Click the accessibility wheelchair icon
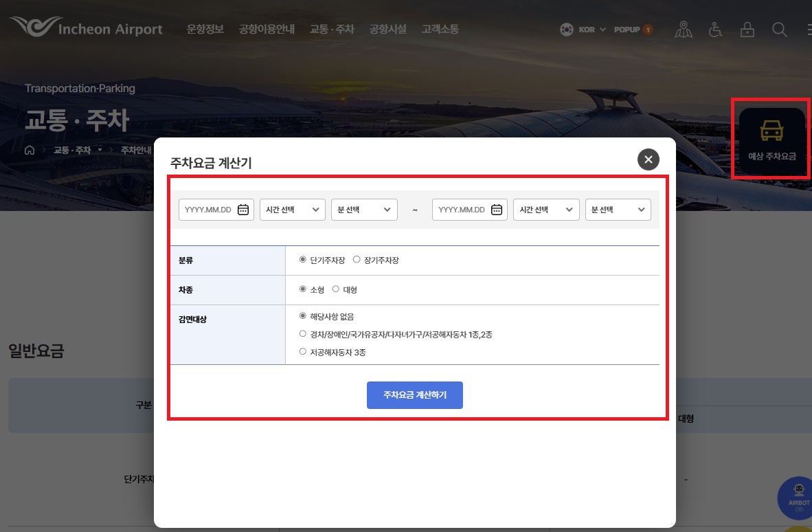Screen dimensions: 812x532 pos(716,29)
